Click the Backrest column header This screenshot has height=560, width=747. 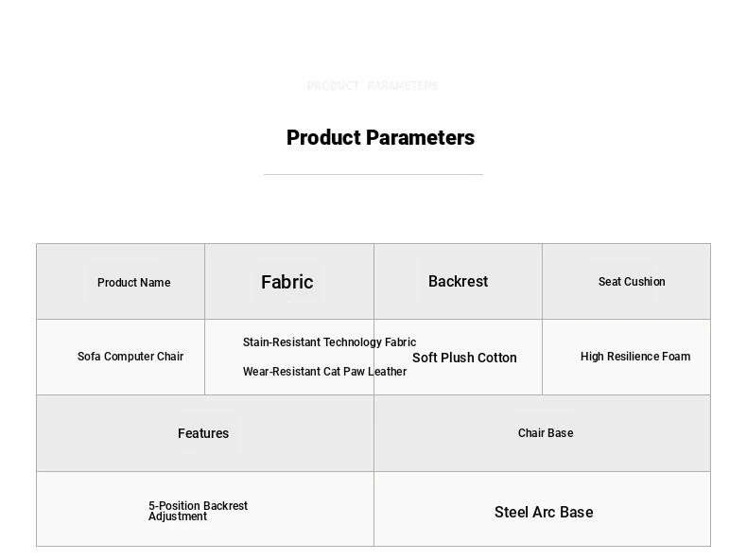pyautogui.click(x=458, y=282)
